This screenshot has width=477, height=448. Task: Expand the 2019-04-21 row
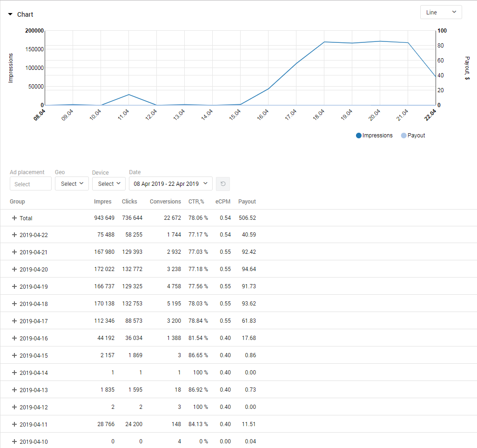pos(14,252)
